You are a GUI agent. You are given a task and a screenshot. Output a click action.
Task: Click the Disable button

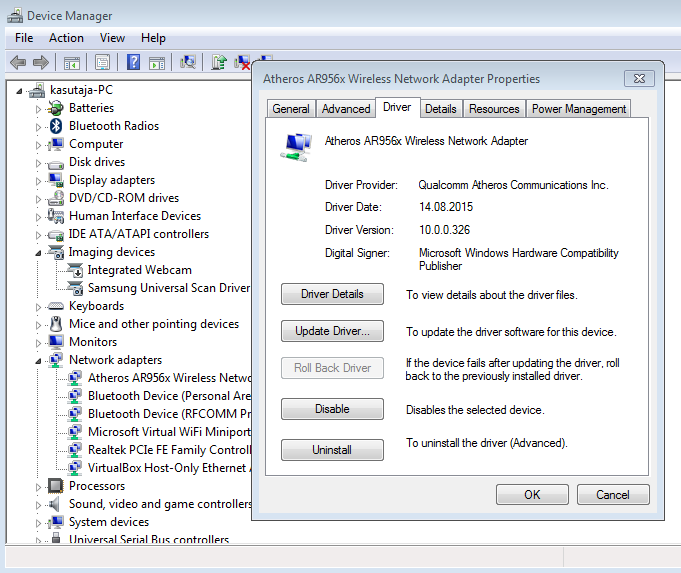[x=332, y=409]
